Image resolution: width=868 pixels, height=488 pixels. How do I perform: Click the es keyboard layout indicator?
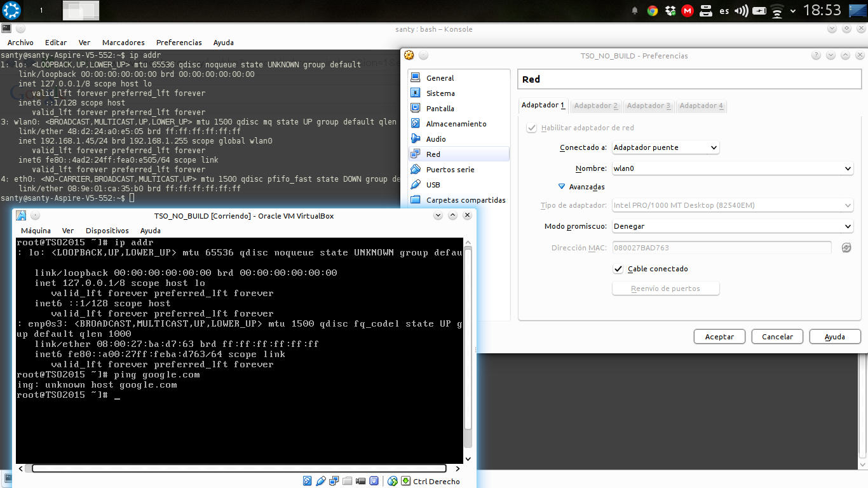[724, 11]
